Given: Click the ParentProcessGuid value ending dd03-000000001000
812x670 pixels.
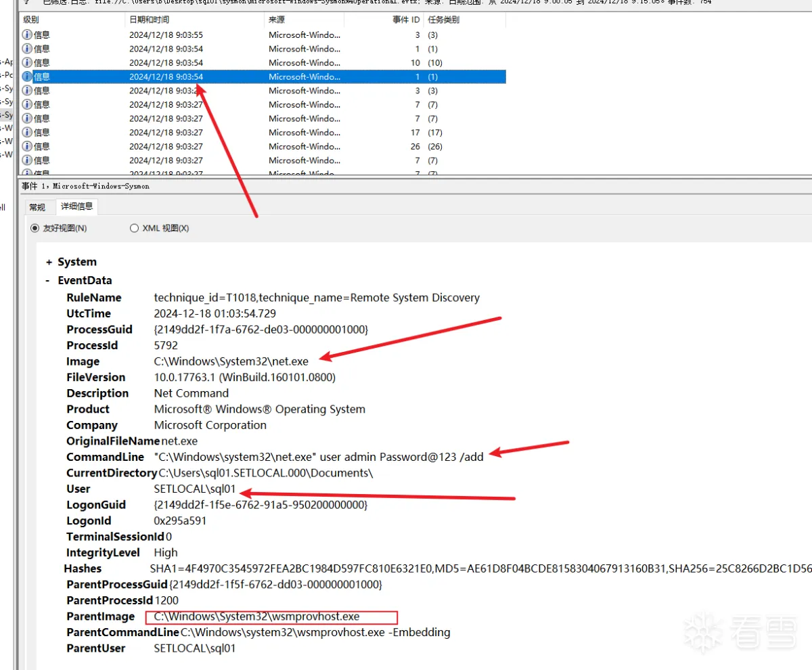Looking at the screenshot, I should coord(275,584).
